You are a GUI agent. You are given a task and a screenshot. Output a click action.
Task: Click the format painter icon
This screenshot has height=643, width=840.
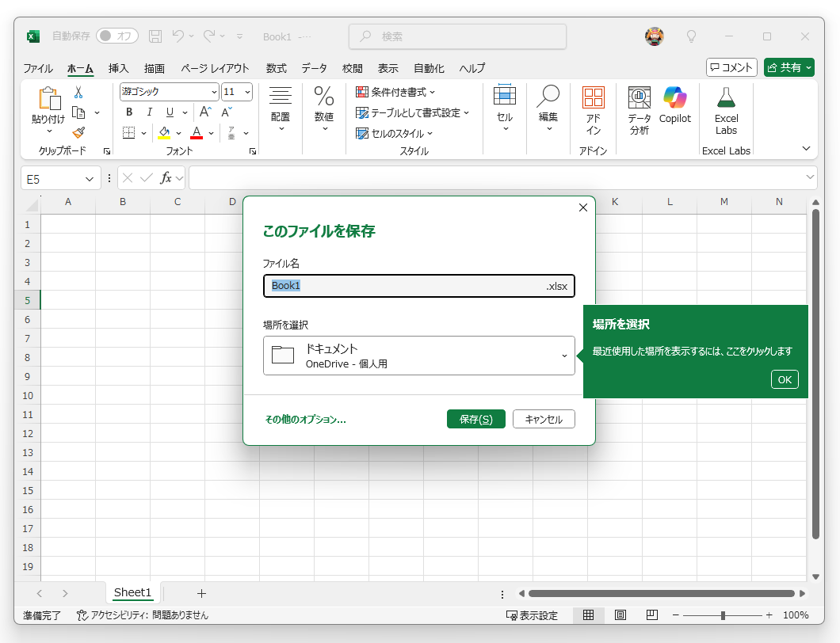(79, 131)
